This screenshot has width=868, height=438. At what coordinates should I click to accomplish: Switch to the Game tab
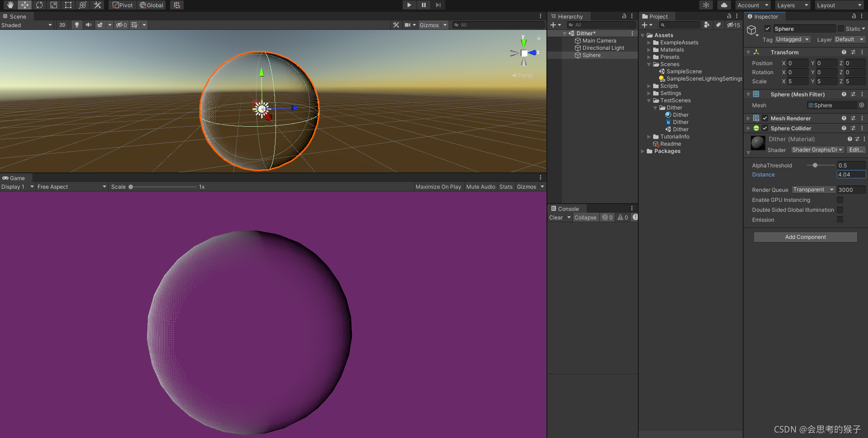coord(16,178)
